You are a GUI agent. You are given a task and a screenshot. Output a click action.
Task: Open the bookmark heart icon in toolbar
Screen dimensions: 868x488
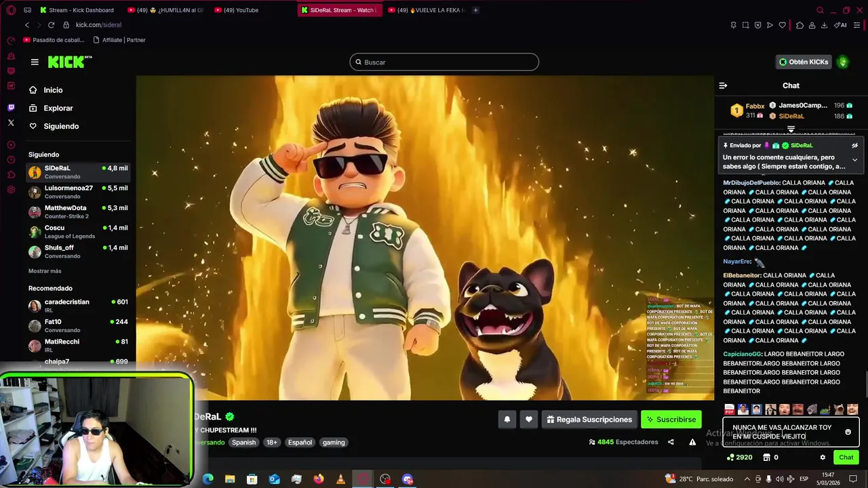pos(782,25)
